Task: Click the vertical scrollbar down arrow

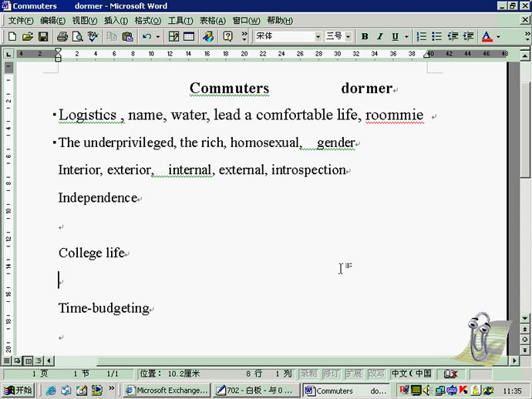Action: tap(525, 318)
